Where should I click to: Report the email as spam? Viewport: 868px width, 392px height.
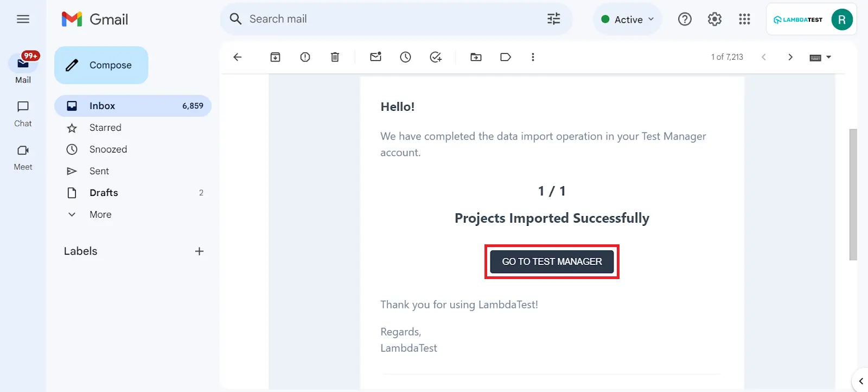point(305,57)
